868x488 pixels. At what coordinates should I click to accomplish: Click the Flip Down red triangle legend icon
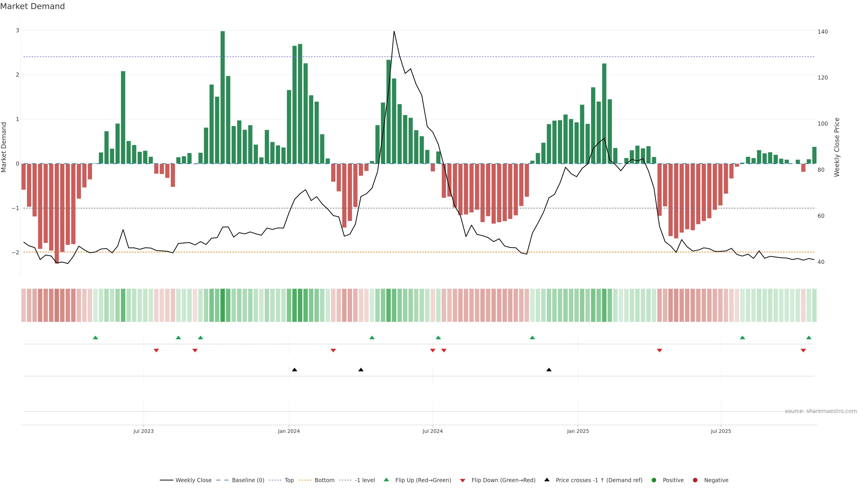pyautogui.click(x=463, y=480)
